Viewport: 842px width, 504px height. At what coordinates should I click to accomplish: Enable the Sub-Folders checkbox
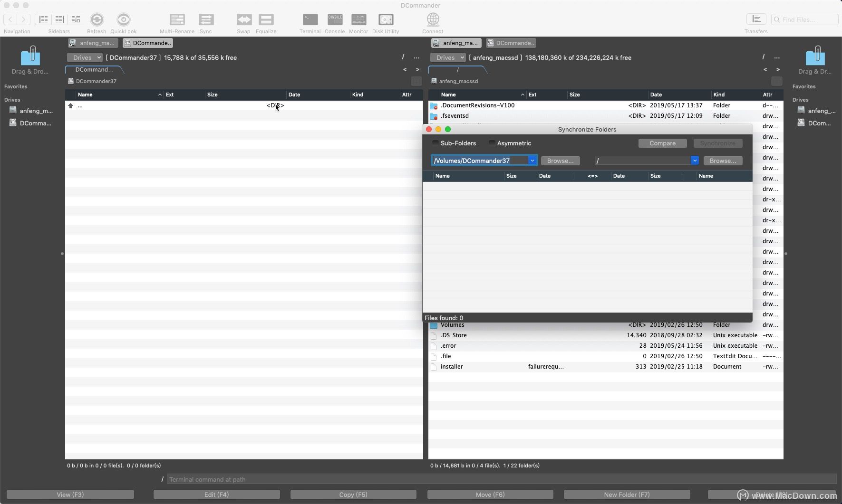click(x=435, y=143)
